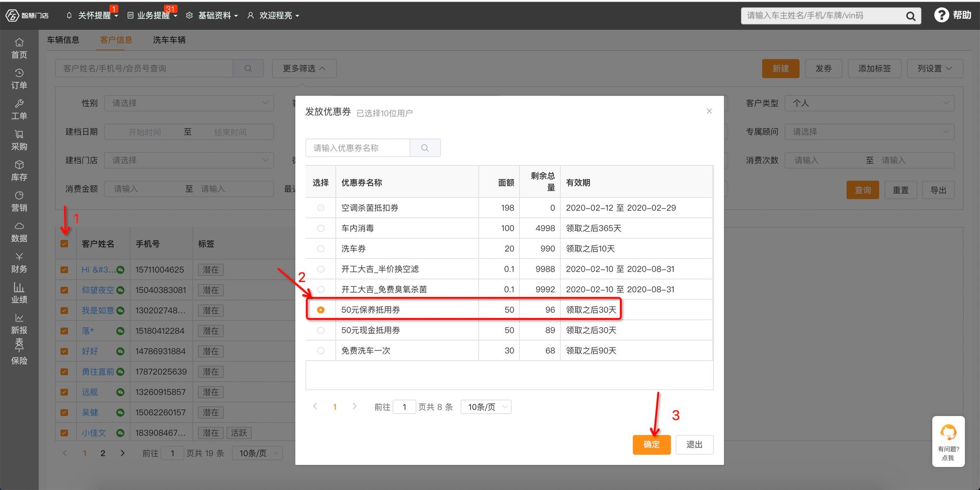Click WeChat icon beside 吴健
The image size is (980, 490).
point(121,413)
